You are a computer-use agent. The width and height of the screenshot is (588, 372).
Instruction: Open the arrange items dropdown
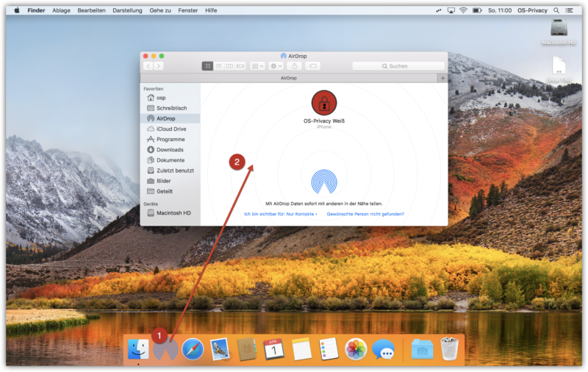257,66
